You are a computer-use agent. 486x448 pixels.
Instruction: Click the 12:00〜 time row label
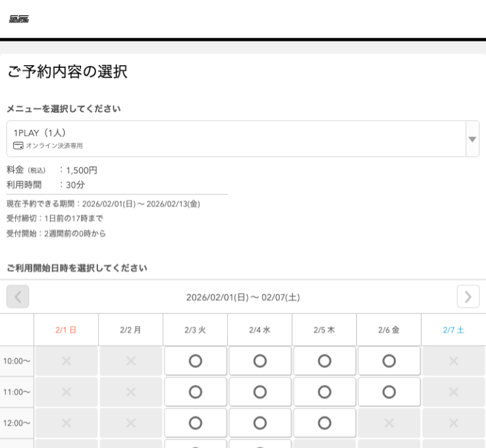(x=16, y=423)
